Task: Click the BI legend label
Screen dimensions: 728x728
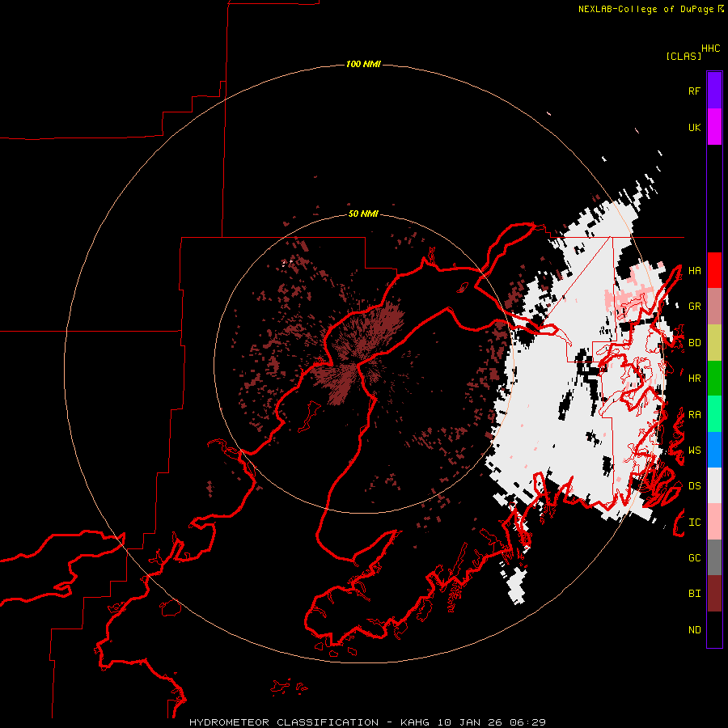Action: [694, 593]
